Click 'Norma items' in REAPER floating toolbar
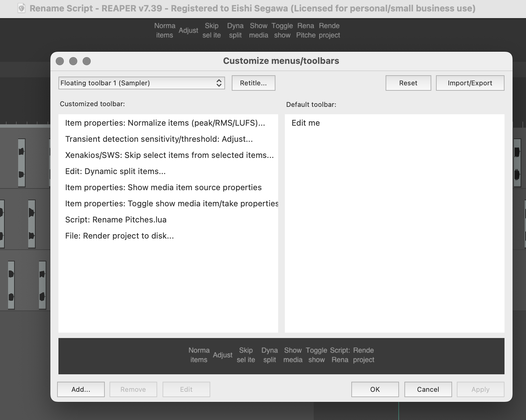The width and height of the screenshot is (526, 420). [x=165, y=31]
